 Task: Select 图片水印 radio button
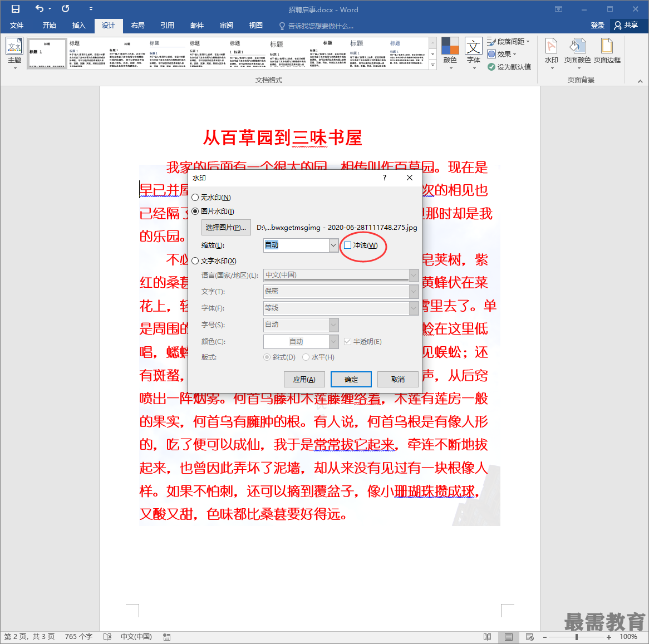(x=195, y=212)
